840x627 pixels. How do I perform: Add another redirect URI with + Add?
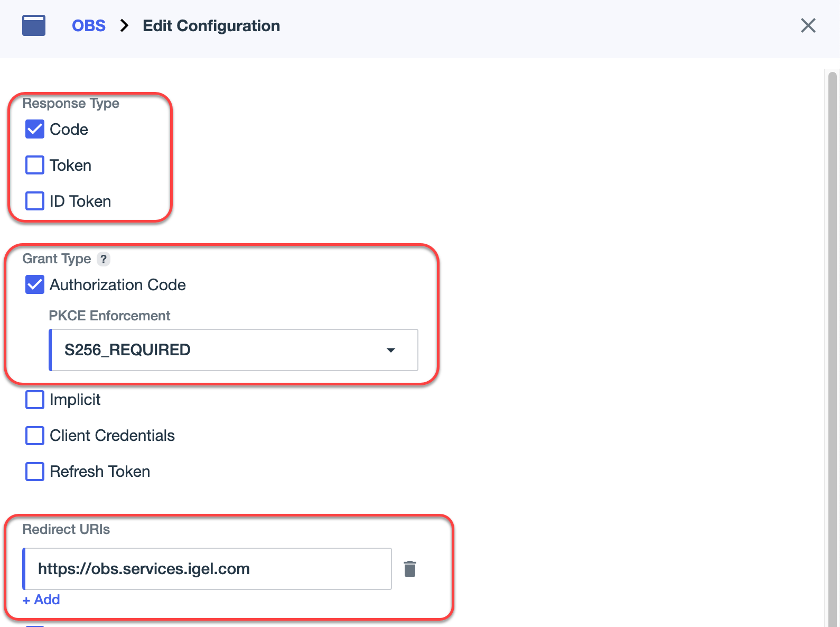(41, 600)
